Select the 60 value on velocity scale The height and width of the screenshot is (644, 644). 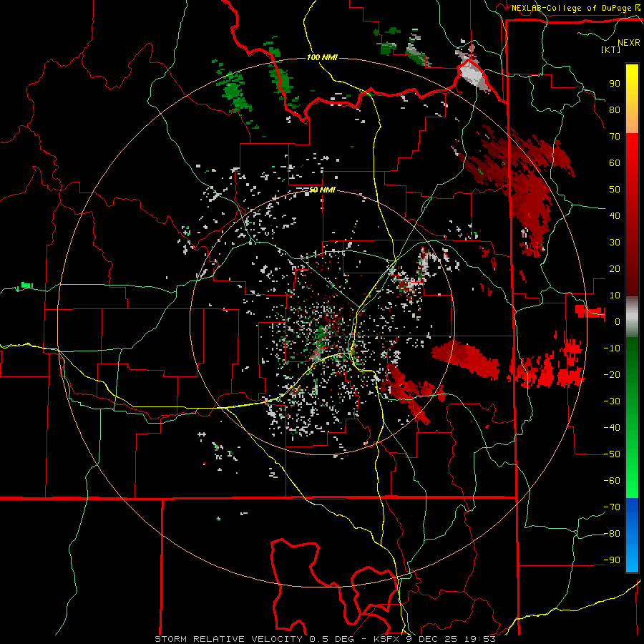[x=615, y=163]
